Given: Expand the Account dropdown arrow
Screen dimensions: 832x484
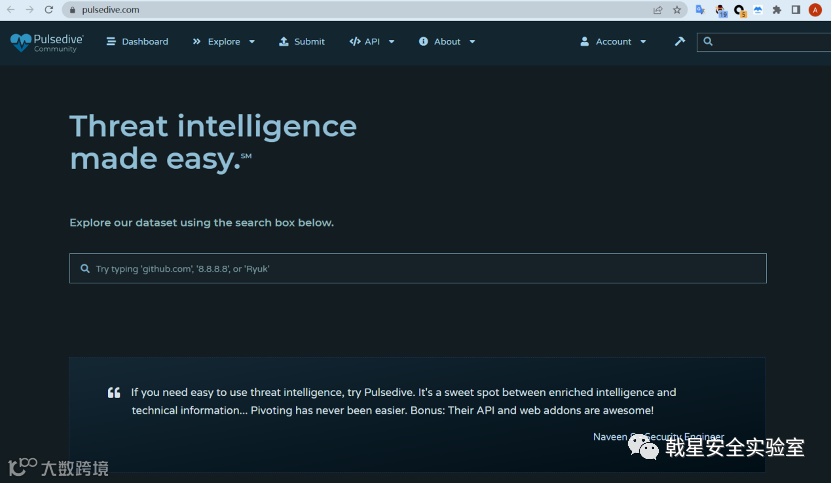Looking at the screenshot, I should [x=643, y=41].
